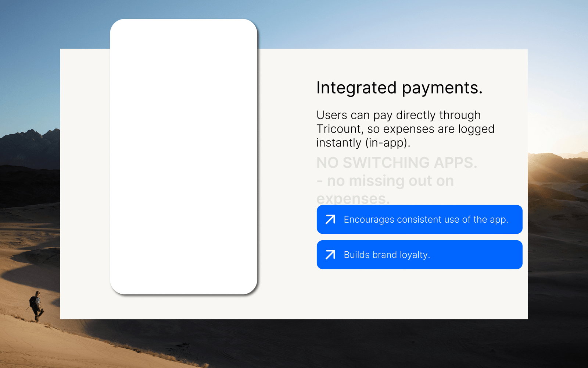588x368 pixels.
Task: Click the faded word 'expenses.' above the buttons
Action: tap(353, 199)
